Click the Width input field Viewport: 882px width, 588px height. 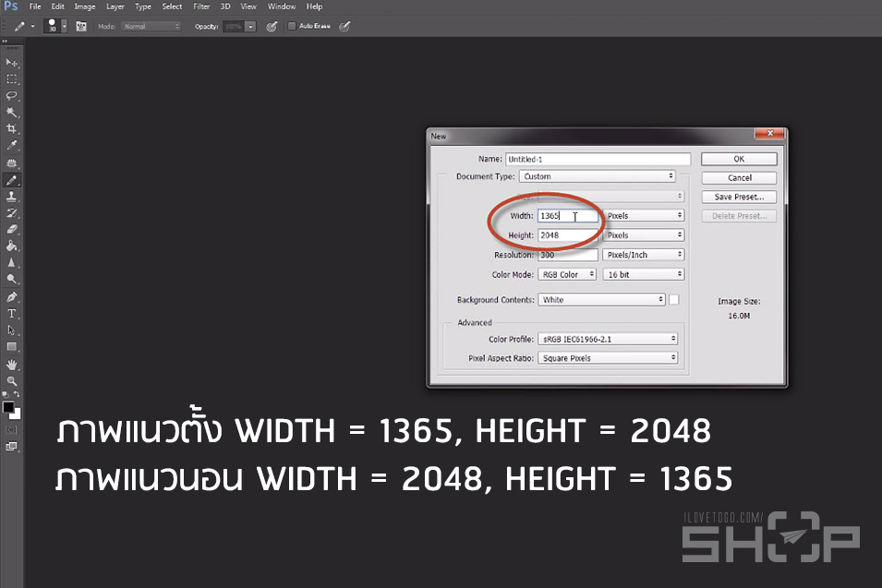(568, 216)
